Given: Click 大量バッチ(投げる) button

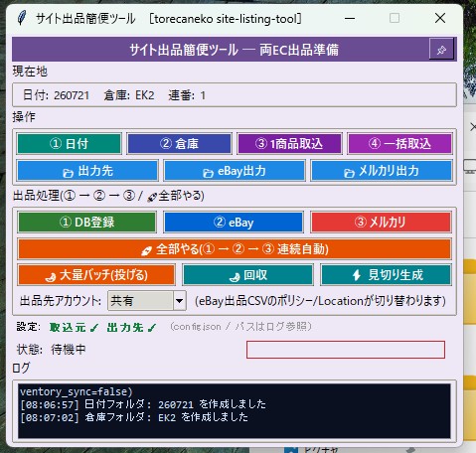Looking at the screenshot, I should [x=96, y=275].
